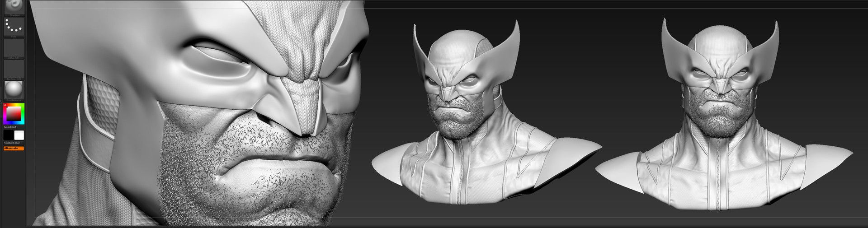Screen dimensions: 868x228
Task: Select the white main color swatch
Action: coord(19,135)
